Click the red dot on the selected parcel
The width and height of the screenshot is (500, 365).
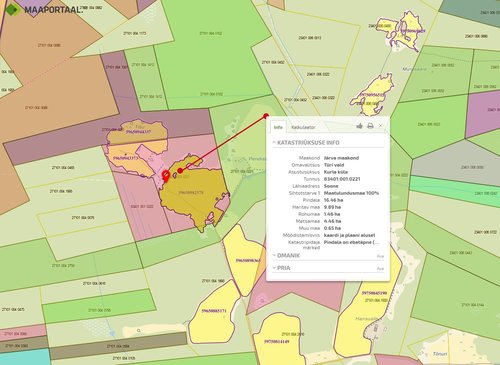coord(180,171)
